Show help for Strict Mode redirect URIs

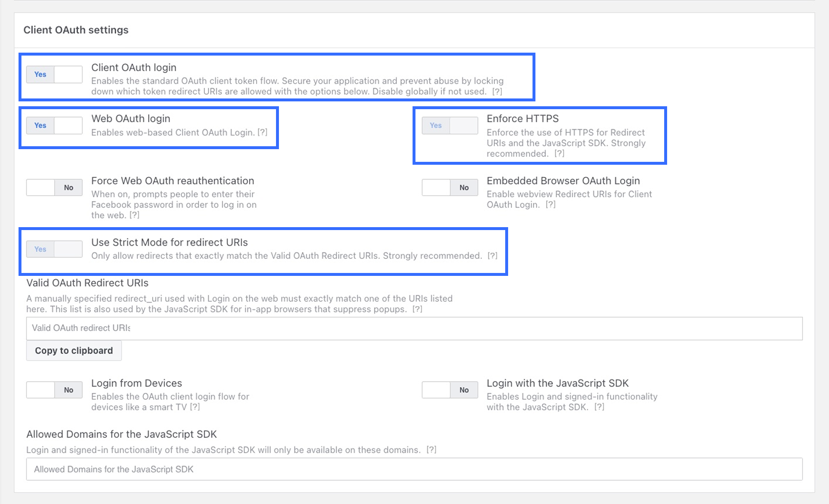click(493, 256)
